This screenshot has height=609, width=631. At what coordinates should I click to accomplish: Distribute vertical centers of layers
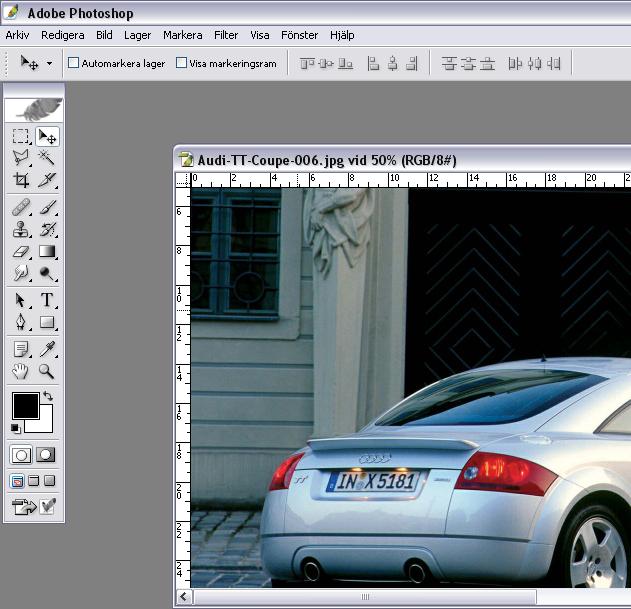(468, 63)
